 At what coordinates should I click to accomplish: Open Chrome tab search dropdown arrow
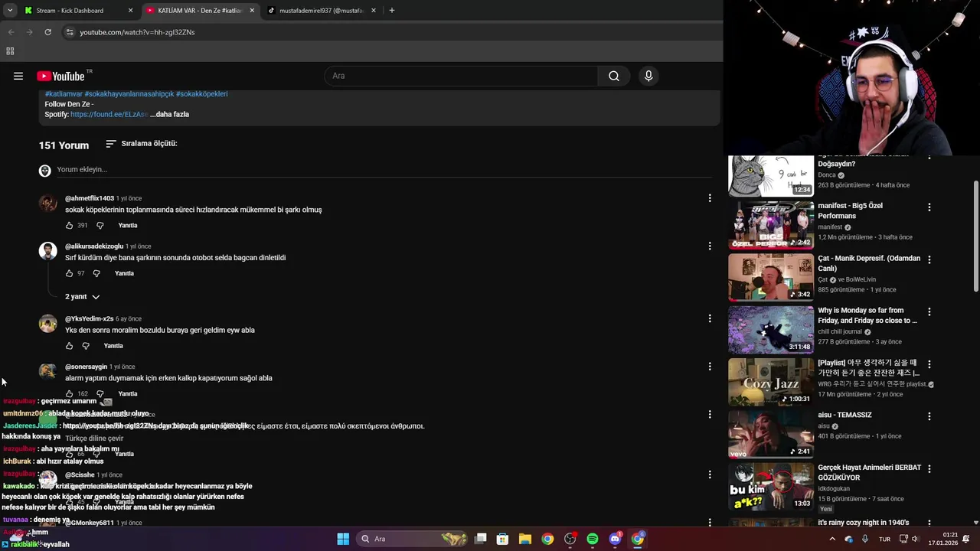tap(10, 10)
